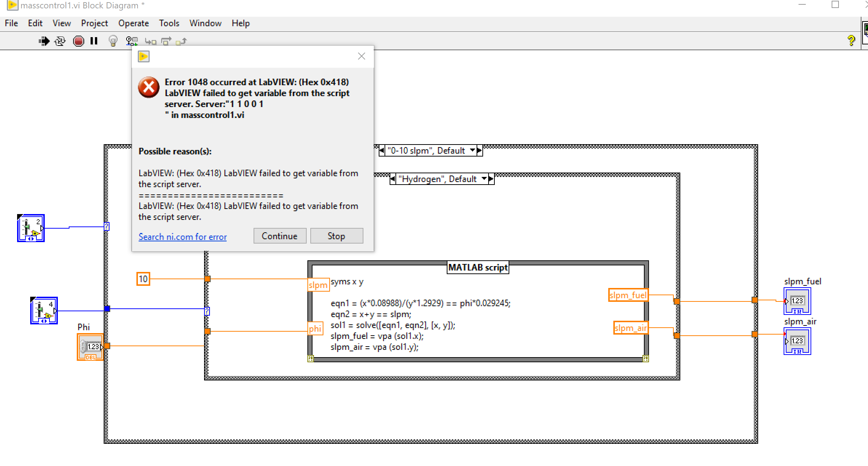Click the Run Continuously button
Viewport: 868px width, 466px height.
(60, 41)
